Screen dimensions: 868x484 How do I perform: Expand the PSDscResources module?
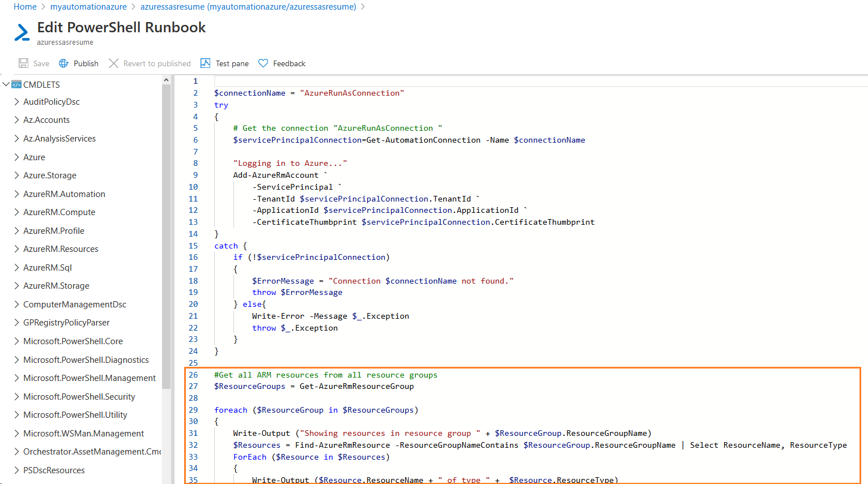click(x=16, y=470)
